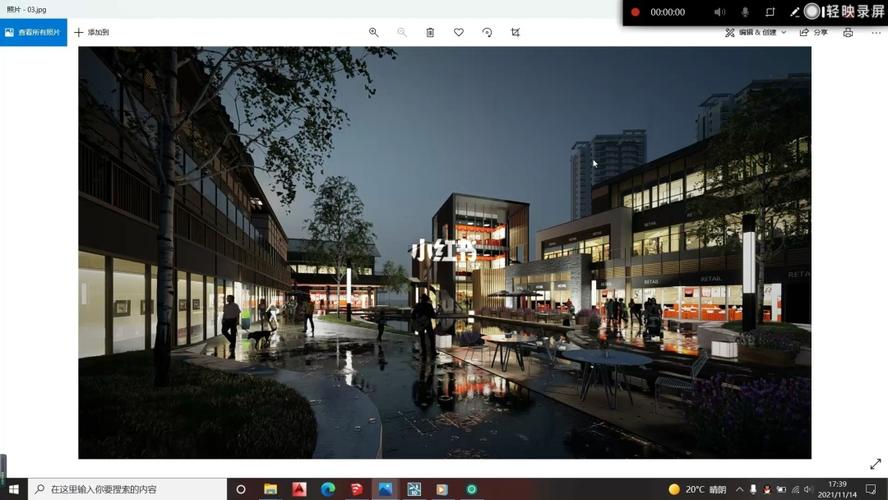The width and height of the screenshot is (888, 500).
Task: Expand the hidden system tray icons chevron
Action: click(740, 489)
